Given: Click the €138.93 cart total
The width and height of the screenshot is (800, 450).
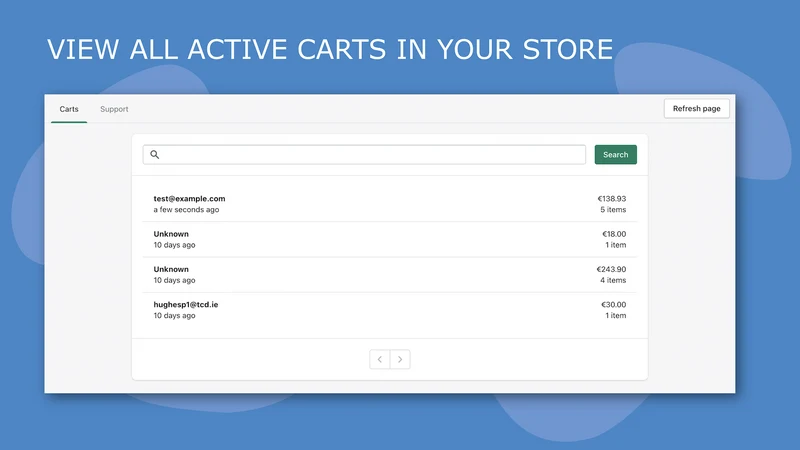Looking at the screenshot, I should coord(612,198).
